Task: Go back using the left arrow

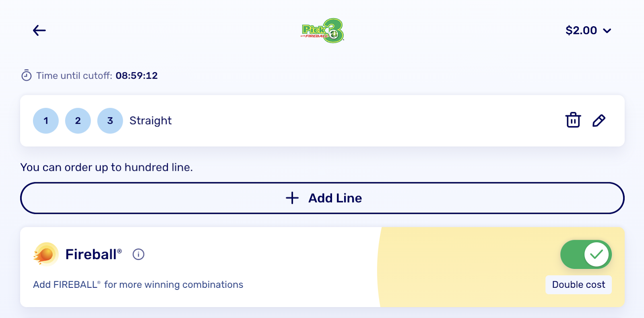Action: 39,31
